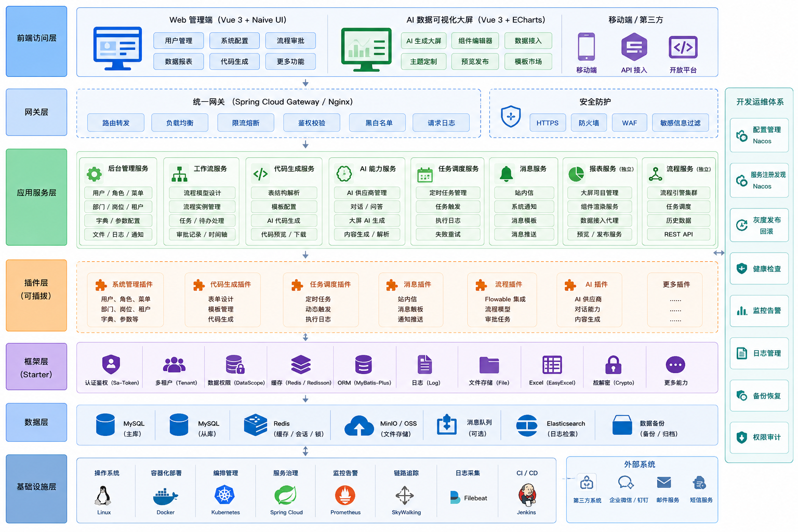The image size is (798, 532).
Task: Select the 系统配置 box
Action: [235, 41]
